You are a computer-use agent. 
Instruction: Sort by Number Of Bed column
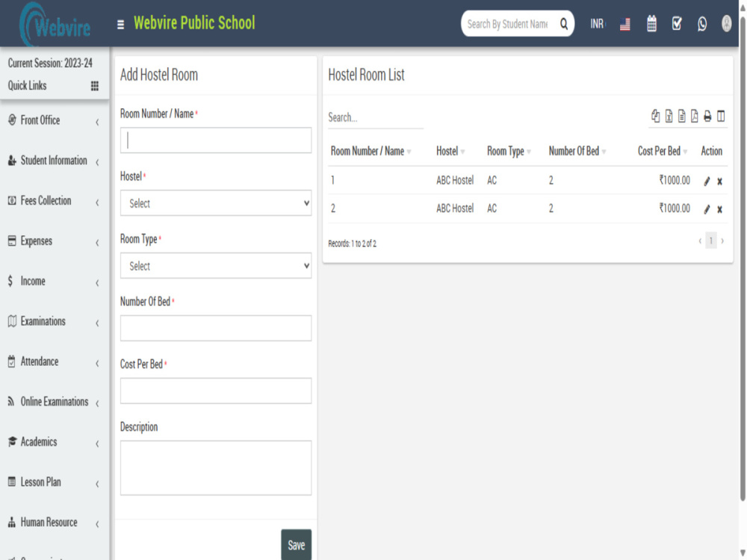click(x=577, y=151)
